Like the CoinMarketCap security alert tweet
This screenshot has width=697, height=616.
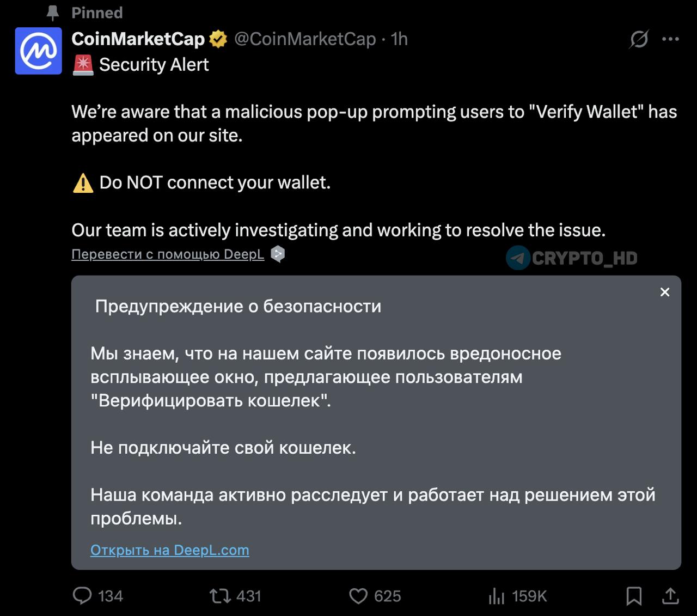coord(359,596)
